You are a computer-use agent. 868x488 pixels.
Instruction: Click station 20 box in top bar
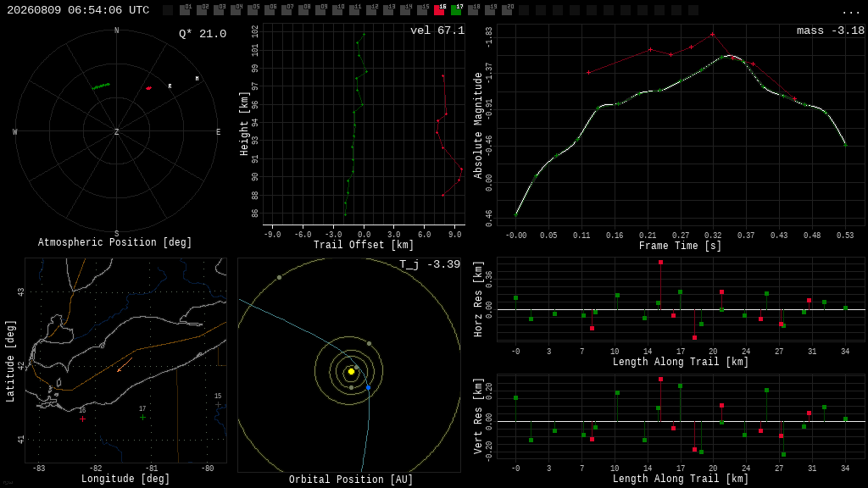coord(507,10)
